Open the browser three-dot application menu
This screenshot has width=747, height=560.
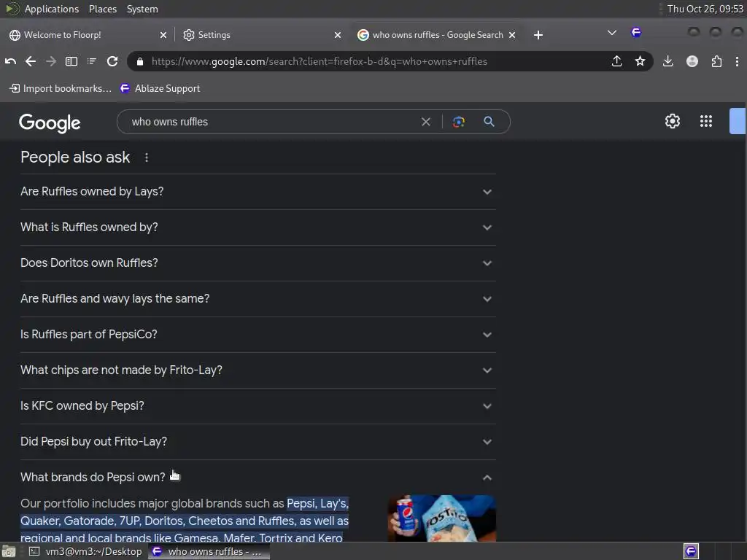pyautogui.click(x=737, y=61)
